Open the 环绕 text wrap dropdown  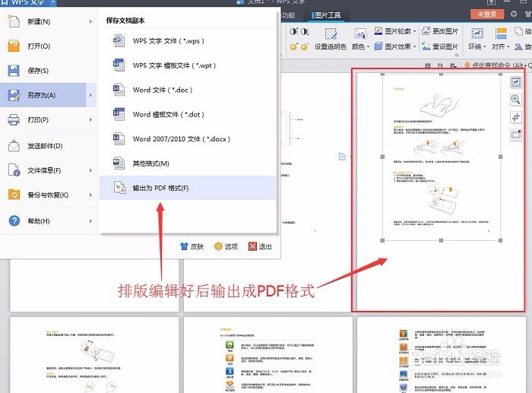point(477,39)
